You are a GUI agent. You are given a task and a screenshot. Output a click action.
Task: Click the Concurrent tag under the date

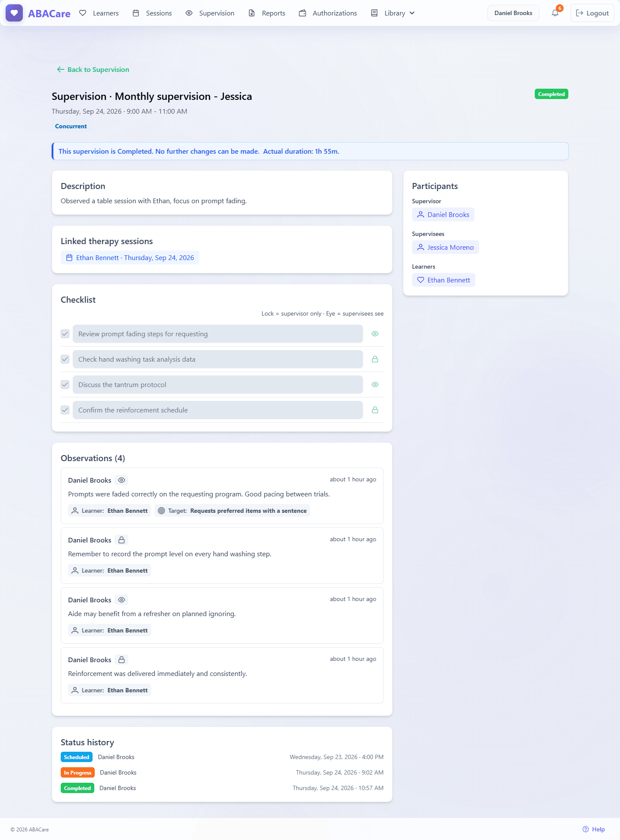click(x=71, y=126)
